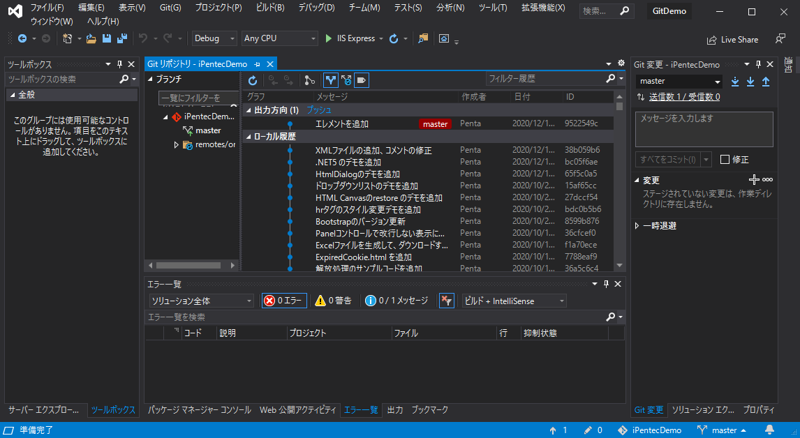The height and width of the screenshot is (438, 800).
Task: Open the Git(G) menu
Action: click(x=170, y=8)
